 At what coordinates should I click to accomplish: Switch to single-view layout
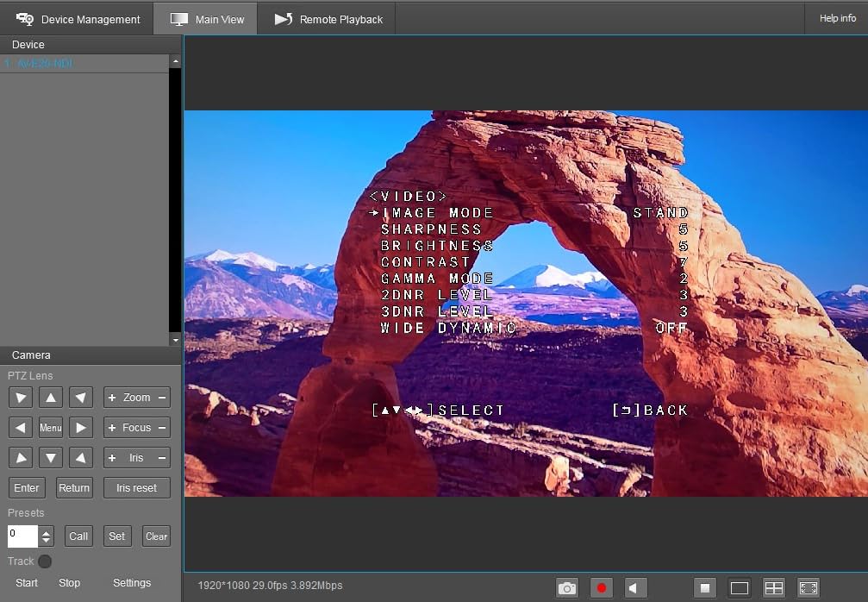point(740,587)
